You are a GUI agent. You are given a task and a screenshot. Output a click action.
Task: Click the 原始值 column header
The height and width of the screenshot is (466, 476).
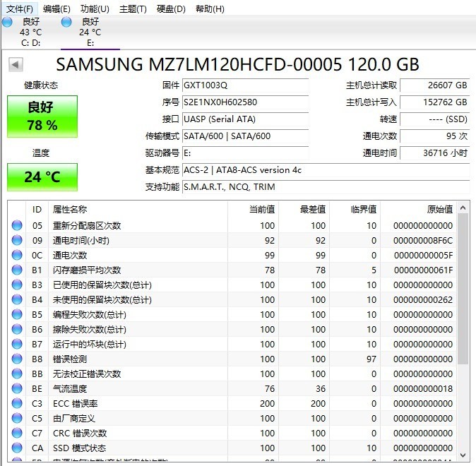point(419,210)
